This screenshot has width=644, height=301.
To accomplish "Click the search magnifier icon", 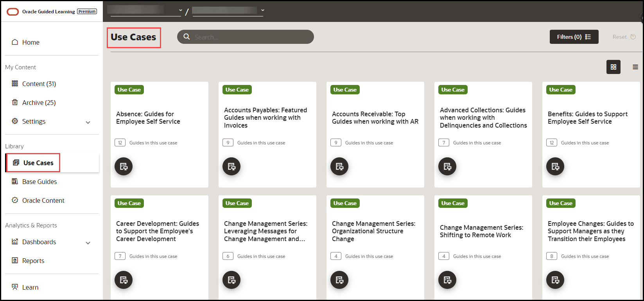I will point(187,37).
